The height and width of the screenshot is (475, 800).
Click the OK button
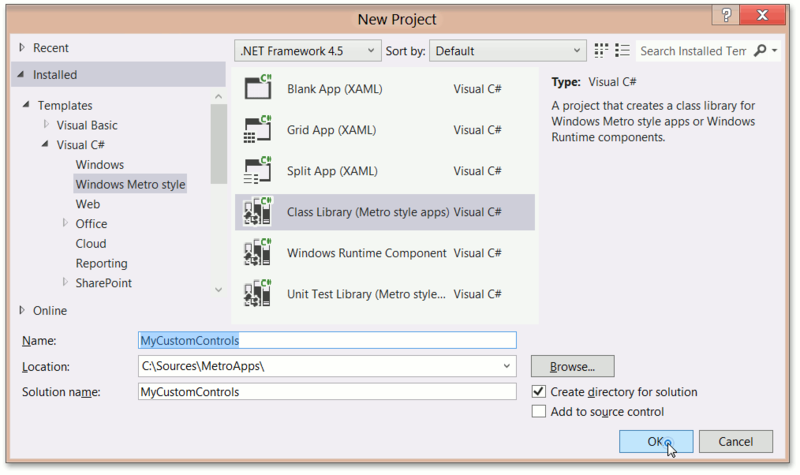[656, 441]
